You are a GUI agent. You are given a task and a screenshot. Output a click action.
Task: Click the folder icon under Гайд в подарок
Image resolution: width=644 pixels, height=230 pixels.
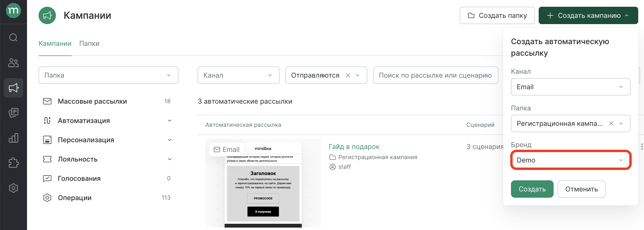333,157
